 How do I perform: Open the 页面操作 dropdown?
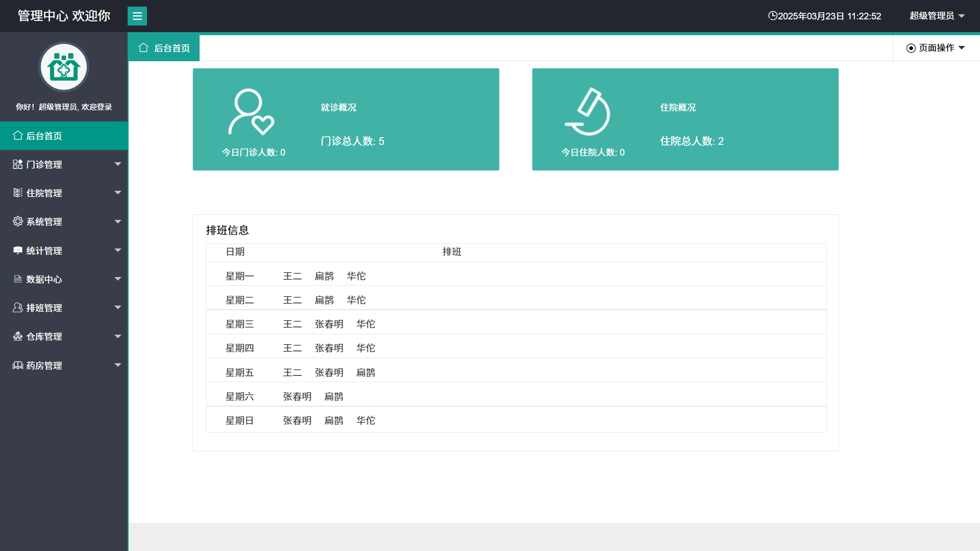point(936,47)
